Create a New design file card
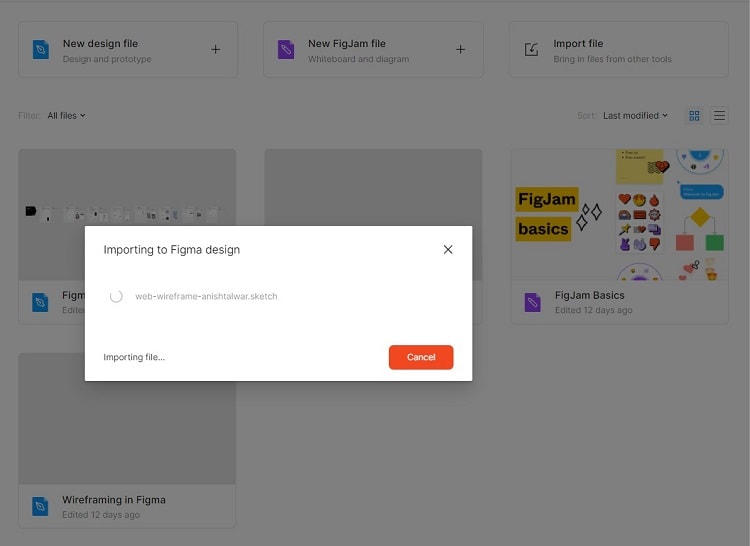Viewport: 750px width, 546px height. click(128, 49)
